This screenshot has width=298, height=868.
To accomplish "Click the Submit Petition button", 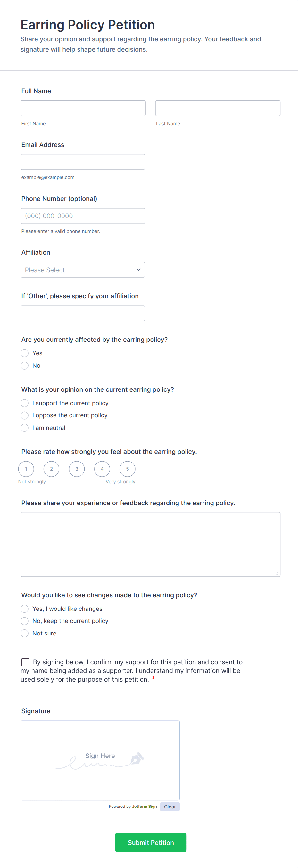I will click(151, 842).
